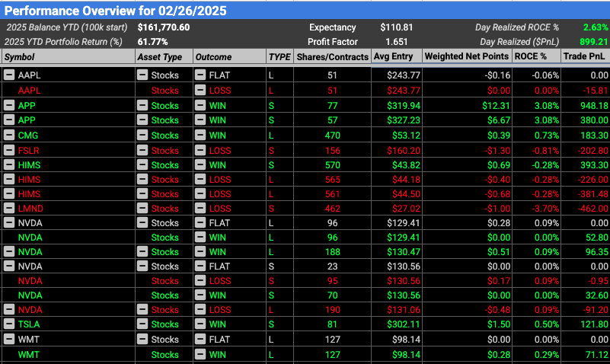Collapse LOSS outcome in HIMS 561-share row

coord(200,193)
